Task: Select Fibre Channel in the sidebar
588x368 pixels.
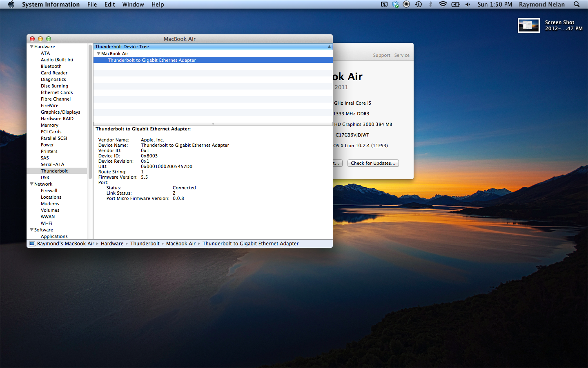Action: pyautogui.click(x=56, y=99)
